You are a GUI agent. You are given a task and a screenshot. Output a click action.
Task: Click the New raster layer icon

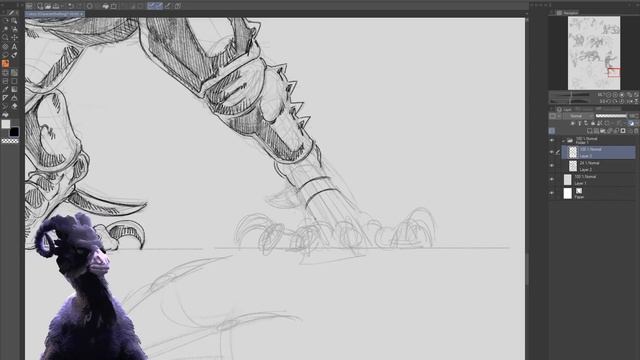point(589,131)
